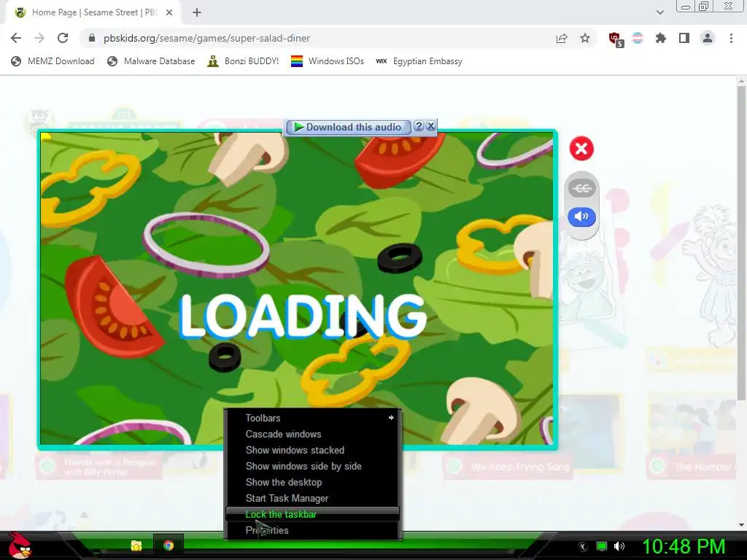747x560 pixels.
Task: Click the question mark on download bar
Action: coord(419,125)
